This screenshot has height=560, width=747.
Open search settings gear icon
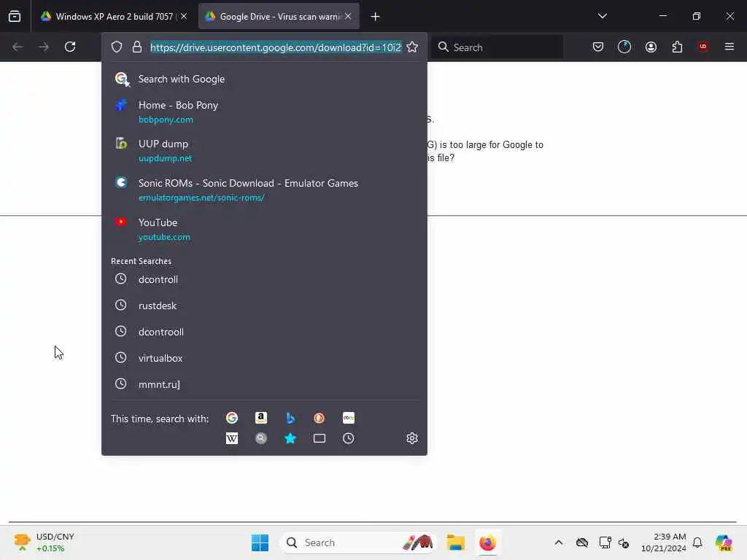tap(412, 438)
